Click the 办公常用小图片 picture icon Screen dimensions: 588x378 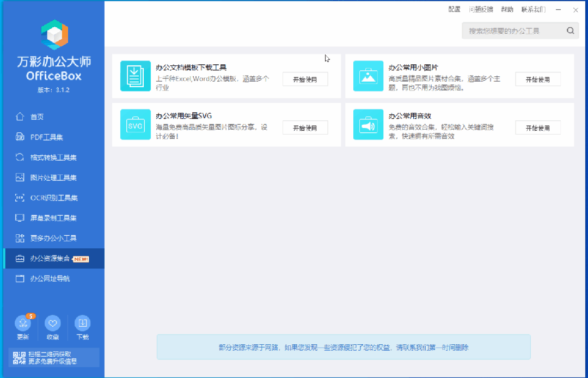coord(368,76)
